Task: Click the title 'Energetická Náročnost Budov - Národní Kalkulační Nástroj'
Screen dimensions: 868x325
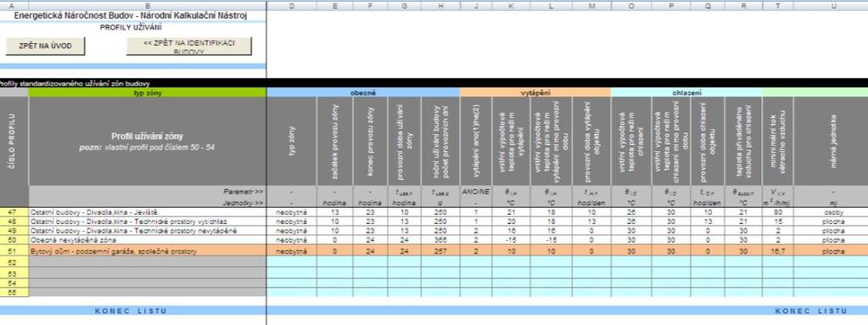Action: 131,16
